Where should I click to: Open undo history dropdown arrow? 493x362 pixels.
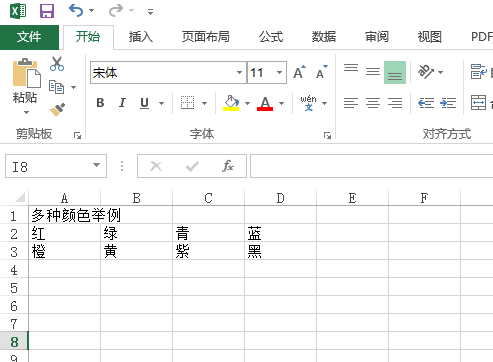pos(92,11)
